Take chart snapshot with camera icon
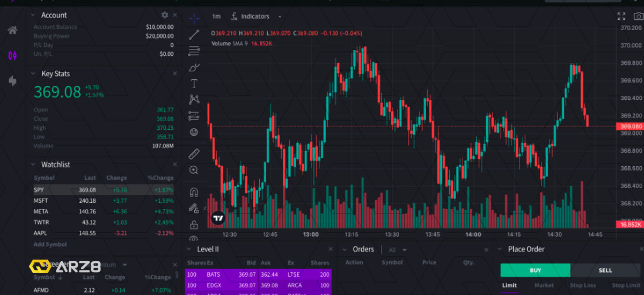This screenshot has width=644, height=295. tap(638, 16)
